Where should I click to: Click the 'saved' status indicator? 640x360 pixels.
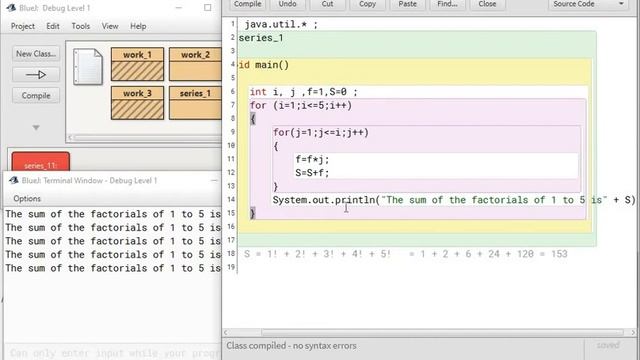pyautogui.click(x=608, y=345)
